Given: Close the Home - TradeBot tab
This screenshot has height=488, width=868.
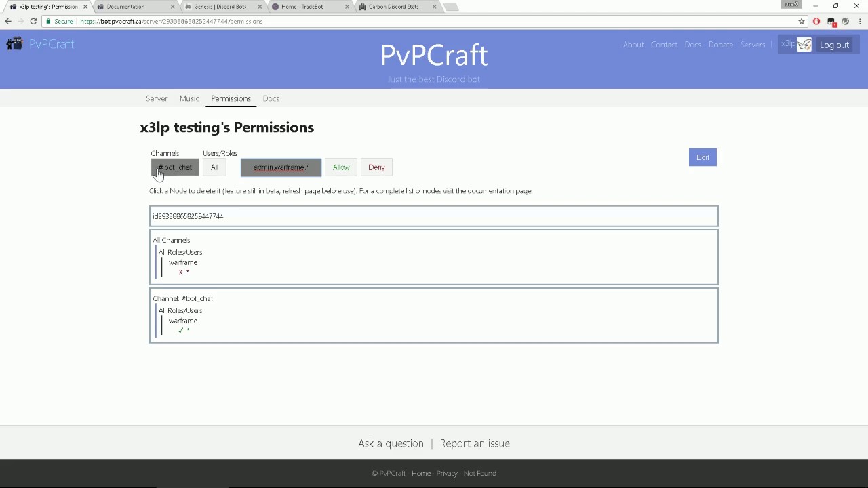Looking at the screenshot, I should tap(347, 7).
